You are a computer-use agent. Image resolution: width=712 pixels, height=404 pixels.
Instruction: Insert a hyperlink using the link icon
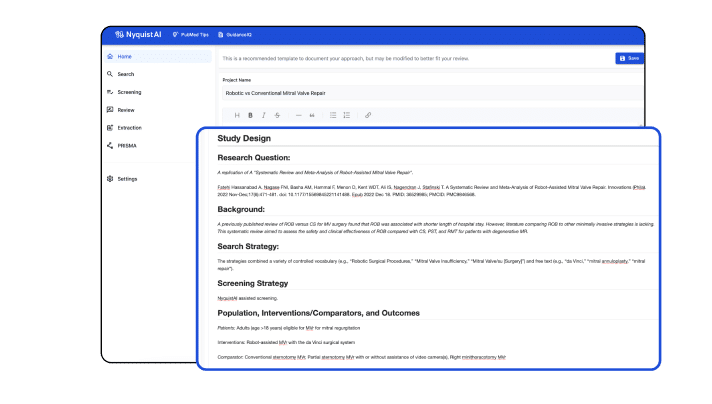coord(368,115)
